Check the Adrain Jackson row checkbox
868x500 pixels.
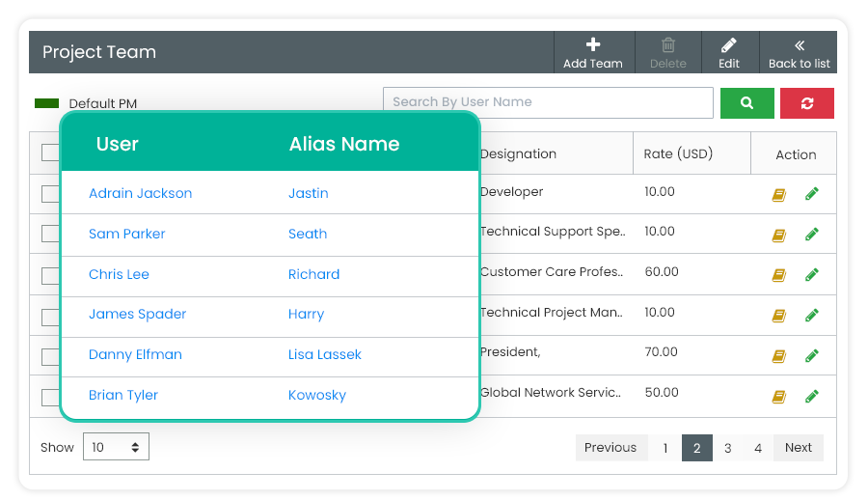coord(50,194)
